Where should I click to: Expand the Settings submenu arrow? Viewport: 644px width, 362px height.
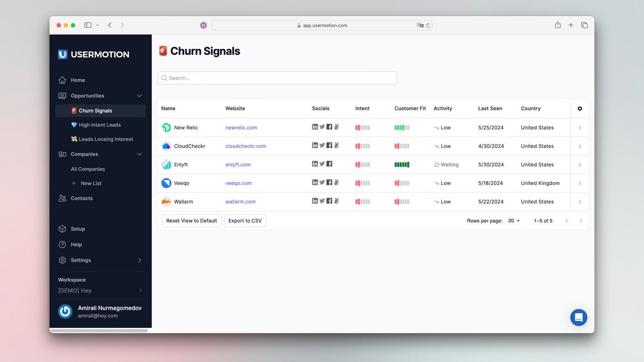click(x=139, y=260)
